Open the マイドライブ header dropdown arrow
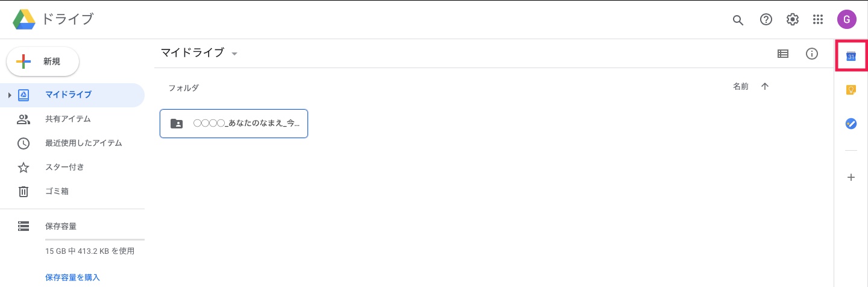Image resolution: width=868 pixels, height=287 pixels. click(234, 54)
